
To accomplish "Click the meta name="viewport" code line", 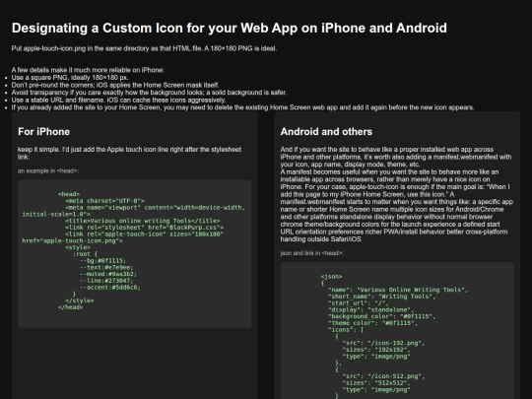I will click(133, 211).
